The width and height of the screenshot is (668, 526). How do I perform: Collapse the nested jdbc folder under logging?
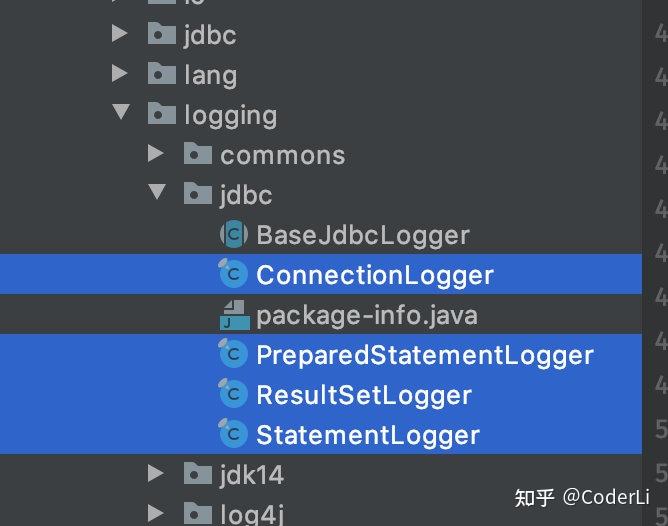tap(156, 193)
